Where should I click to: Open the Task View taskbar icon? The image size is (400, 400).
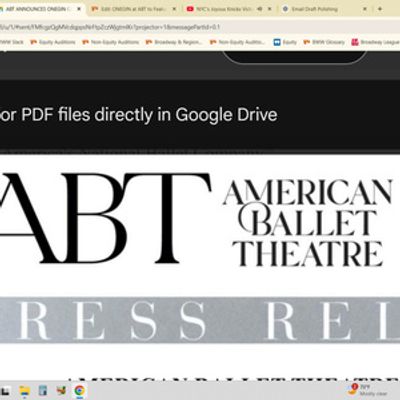(x=6, y=391)
